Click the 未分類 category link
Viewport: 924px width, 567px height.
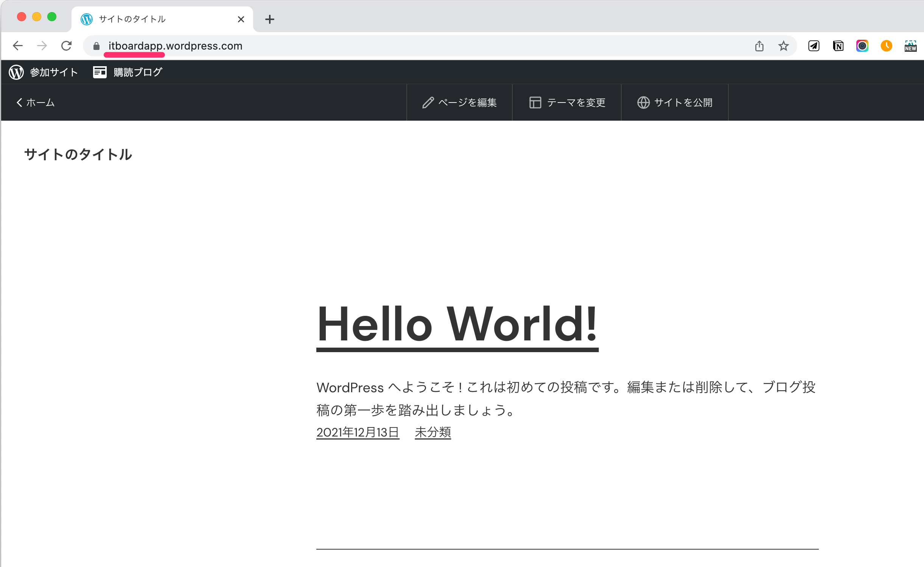click(x=432, y=432)
